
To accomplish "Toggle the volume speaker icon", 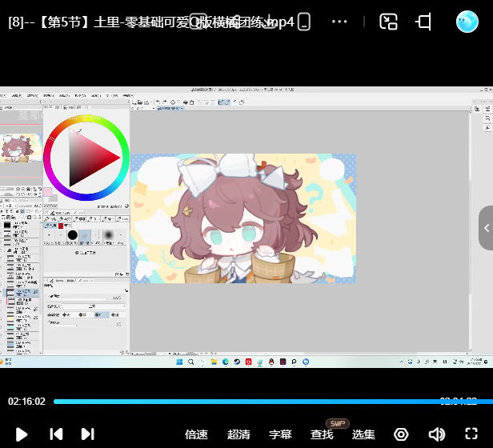I will click(x=436, y=434).
